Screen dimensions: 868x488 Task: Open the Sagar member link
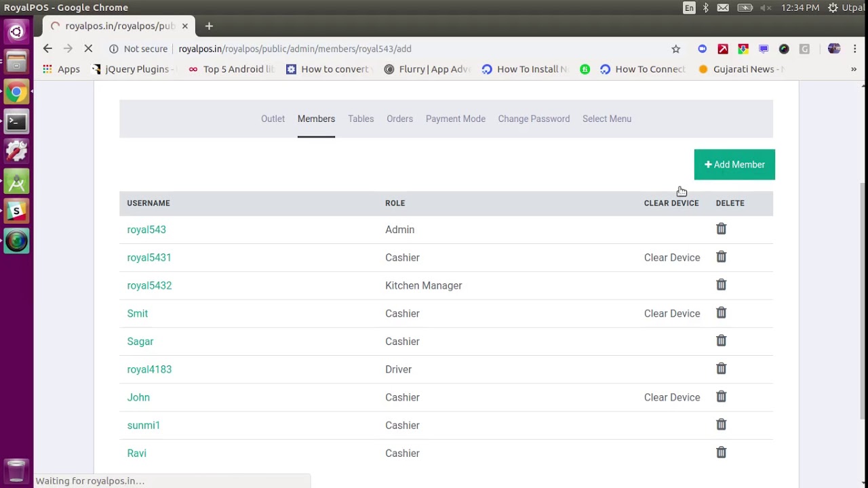140,342
